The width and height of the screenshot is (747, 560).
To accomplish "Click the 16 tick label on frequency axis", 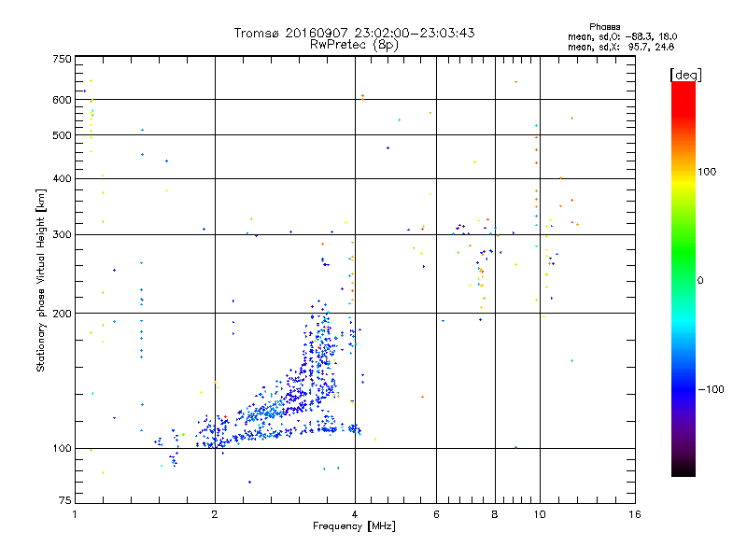I will pos(635,514).
